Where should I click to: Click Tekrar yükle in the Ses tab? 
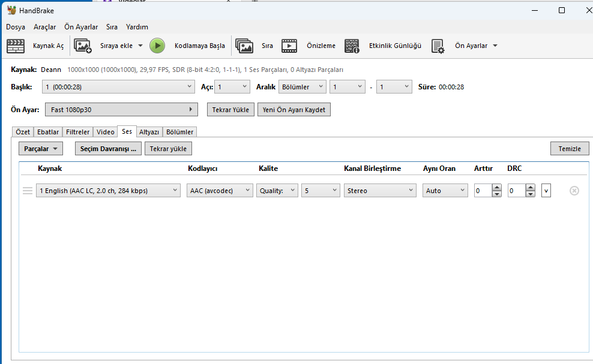click(x=168, y=149)
